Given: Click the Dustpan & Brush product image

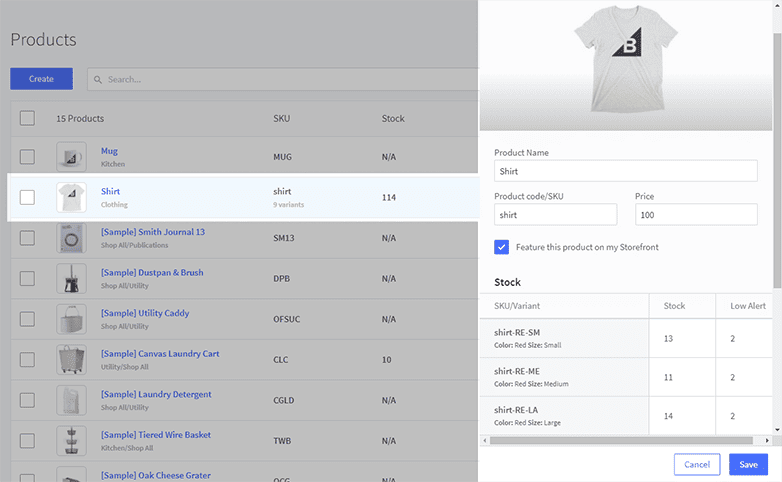Looking at the screenshot, I should coord(71,279).
